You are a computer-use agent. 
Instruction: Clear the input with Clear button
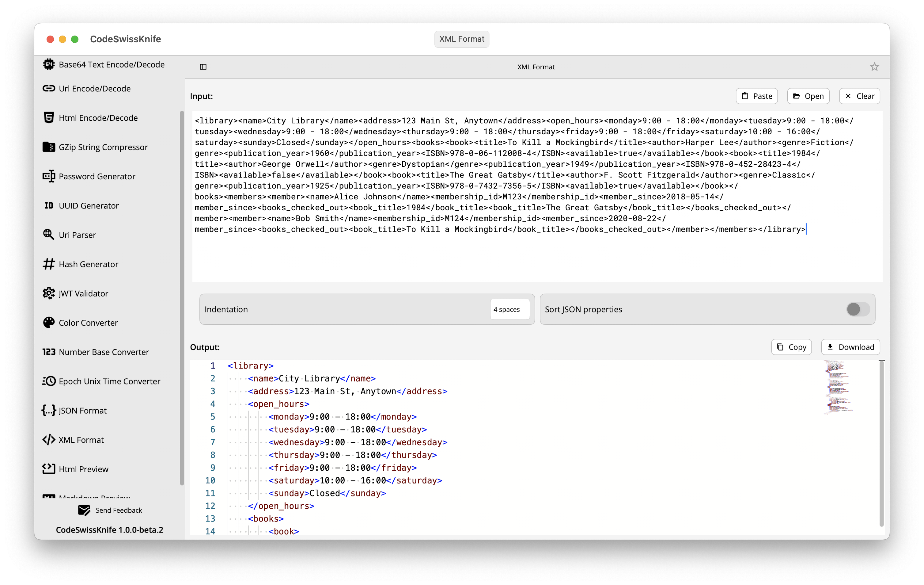click(860, 96)
